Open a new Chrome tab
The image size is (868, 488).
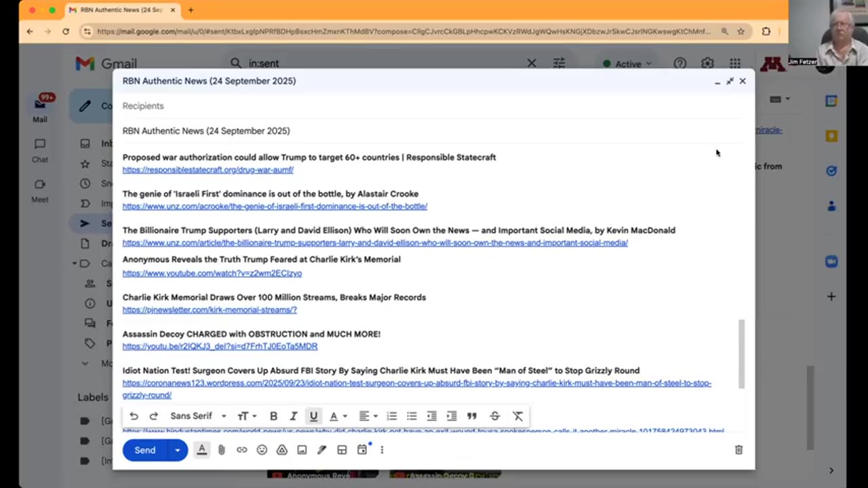click(x=191, y=10)
